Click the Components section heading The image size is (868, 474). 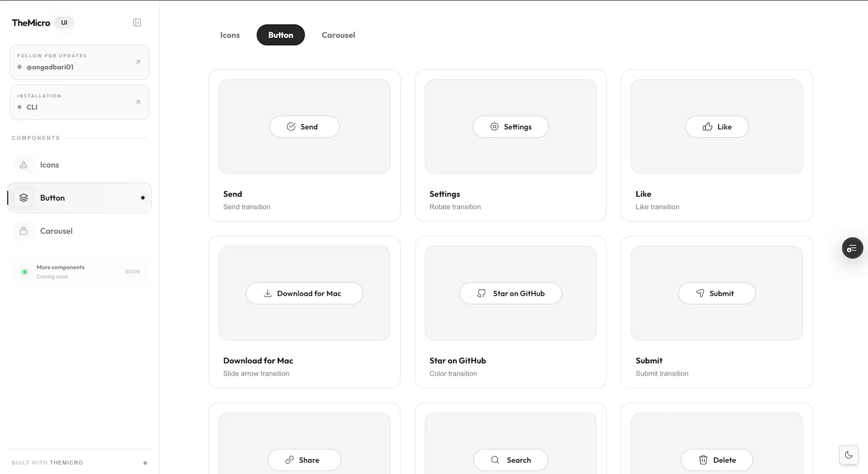pos(36,138)
